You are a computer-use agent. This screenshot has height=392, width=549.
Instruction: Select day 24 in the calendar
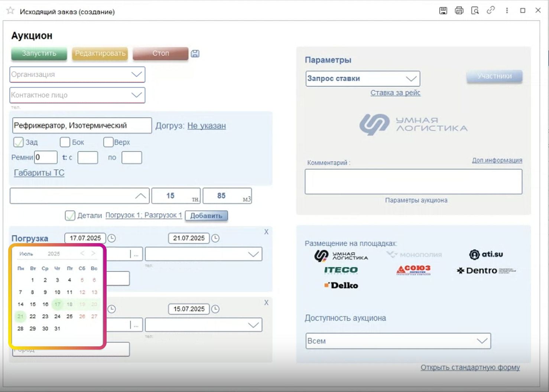coord(57,317)
